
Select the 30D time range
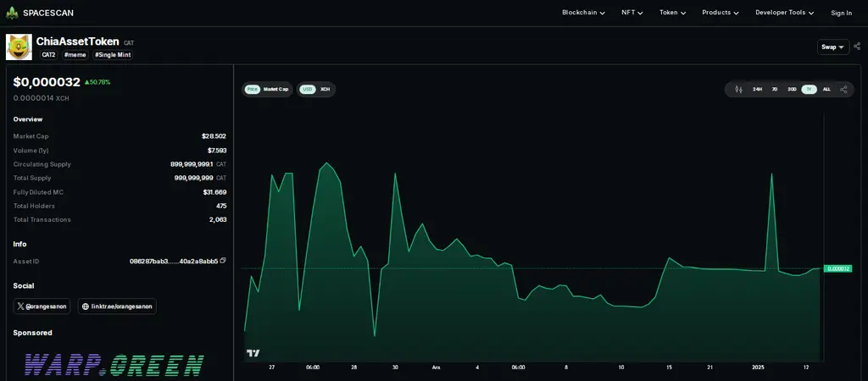click(793, 89)
